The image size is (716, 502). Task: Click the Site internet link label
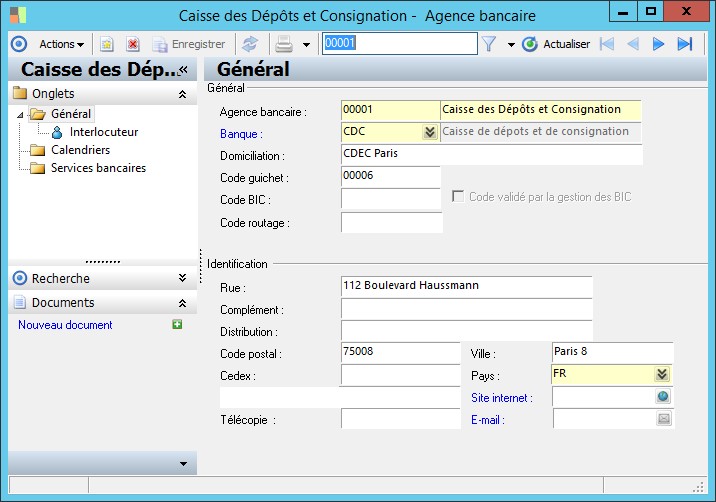[502, 398]
